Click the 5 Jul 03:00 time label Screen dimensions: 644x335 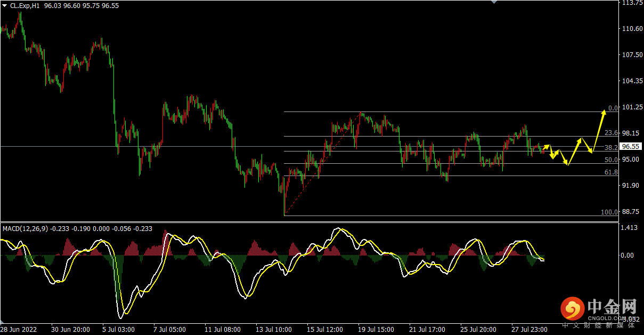(118, 330)
